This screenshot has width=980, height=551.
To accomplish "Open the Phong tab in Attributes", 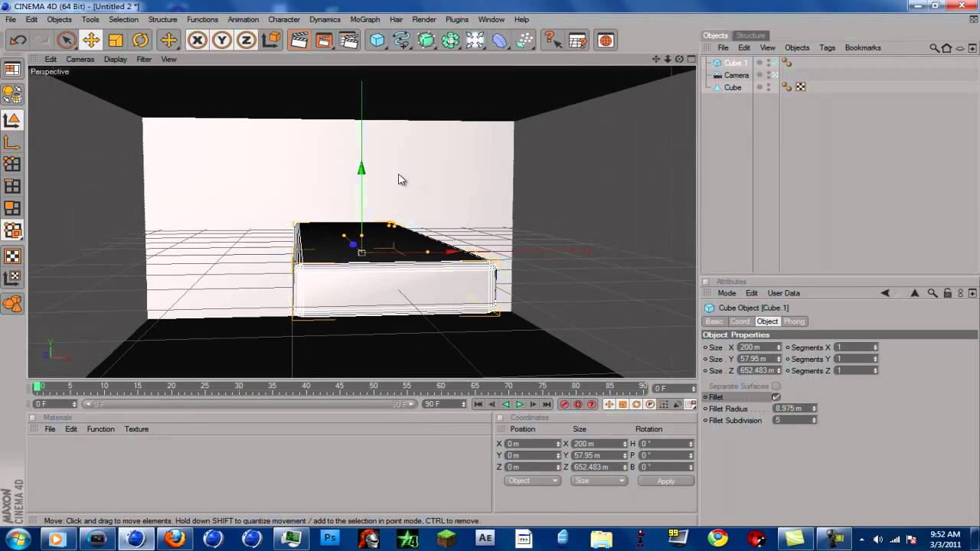I will coord(794,321).
